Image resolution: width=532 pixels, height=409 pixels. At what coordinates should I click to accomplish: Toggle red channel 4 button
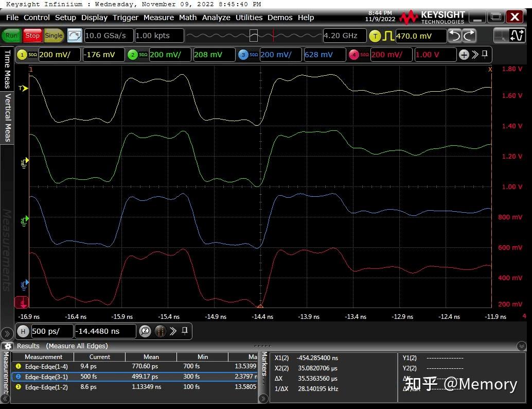pyautogui.click(x=354, y=55)
